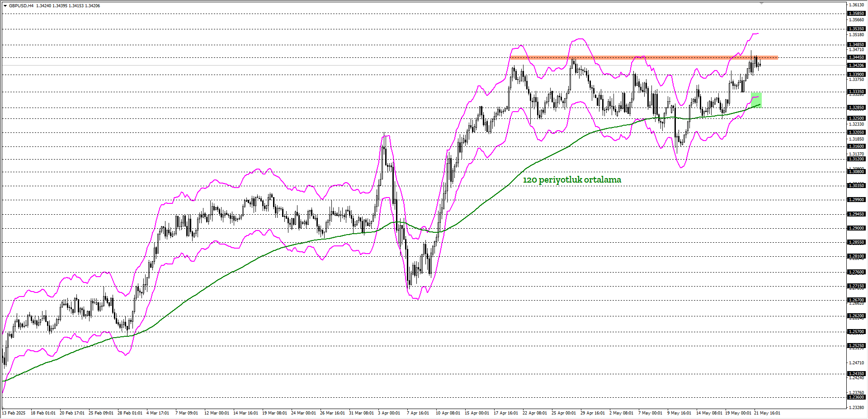Click the 1.31200 price level label
Screen dimensions: 868x419
click(x=856, y=159)
